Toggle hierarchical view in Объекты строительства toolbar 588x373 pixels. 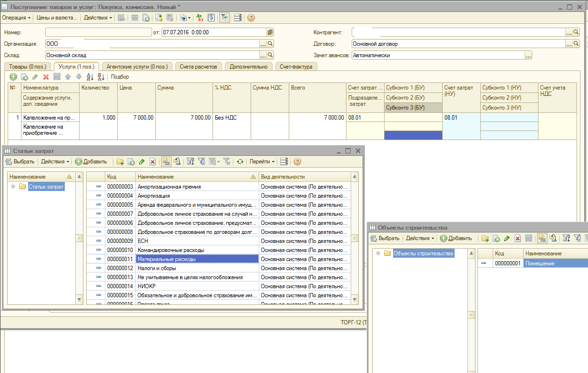(x=542, y=238)
